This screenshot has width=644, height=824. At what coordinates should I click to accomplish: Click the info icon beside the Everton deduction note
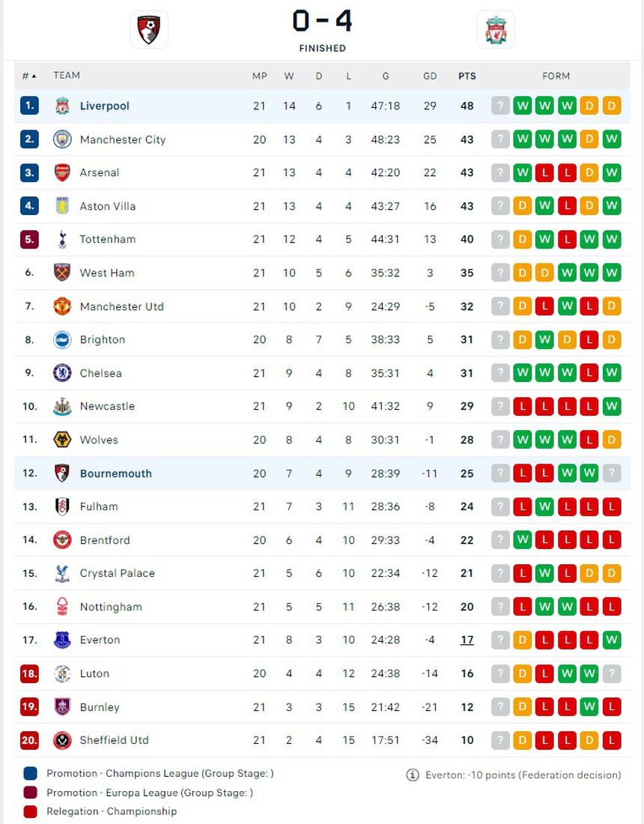tap(412, 775)
